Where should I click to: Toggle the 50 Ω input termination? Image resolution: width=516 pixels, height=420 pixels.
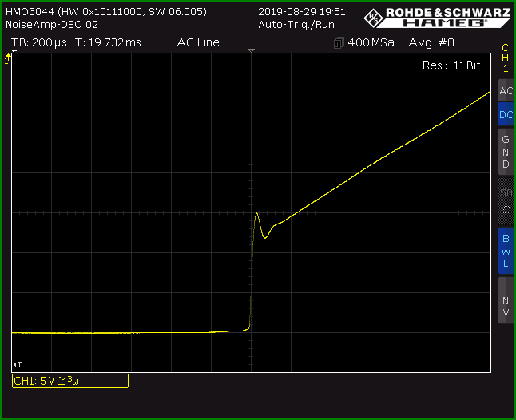506,201
